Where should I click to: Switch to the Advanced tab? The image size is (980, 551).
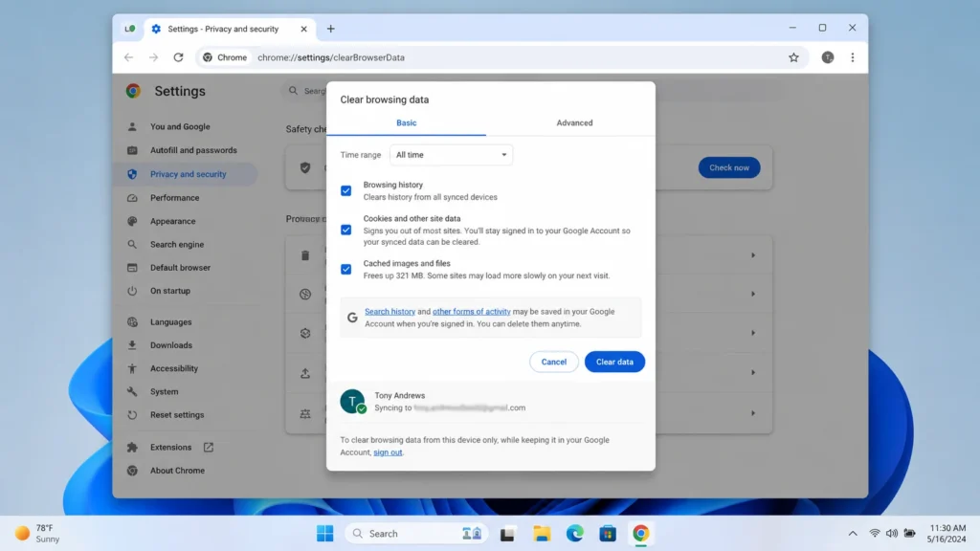click(x=574, y=123)
